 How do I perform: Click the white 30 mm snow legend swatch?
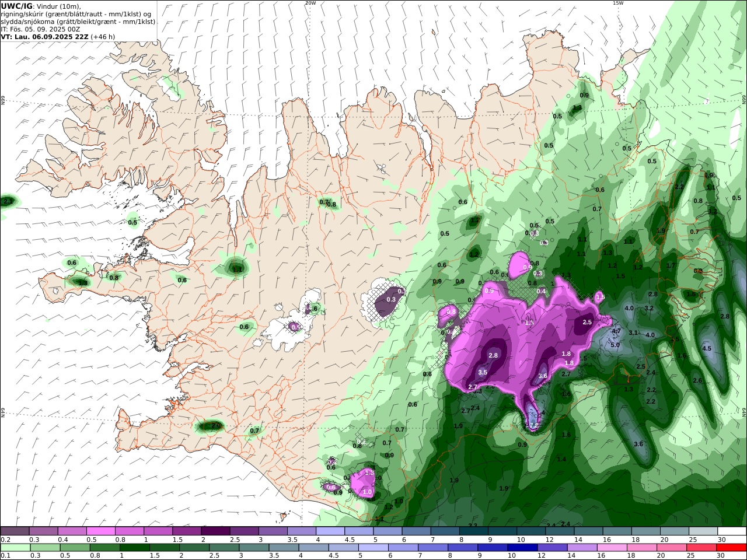coord(731,531)
